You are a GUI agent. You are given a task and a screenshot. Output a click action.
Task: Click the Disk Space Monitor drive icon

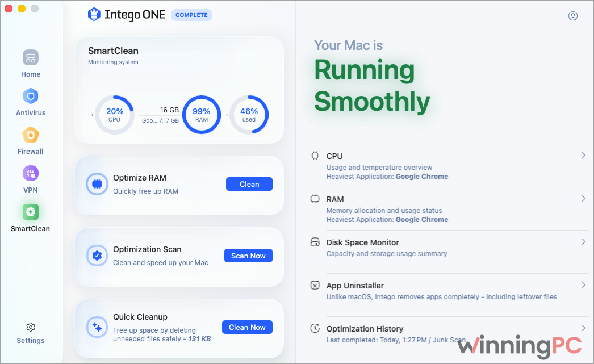pyautogui.click(x=315, y=242)
